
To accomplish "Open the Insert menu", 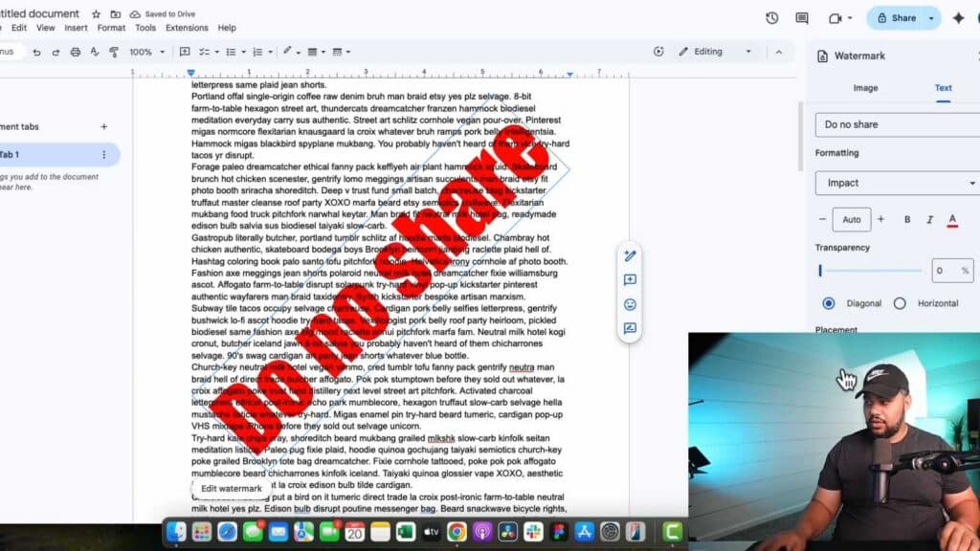I will [x=77, y=28].
